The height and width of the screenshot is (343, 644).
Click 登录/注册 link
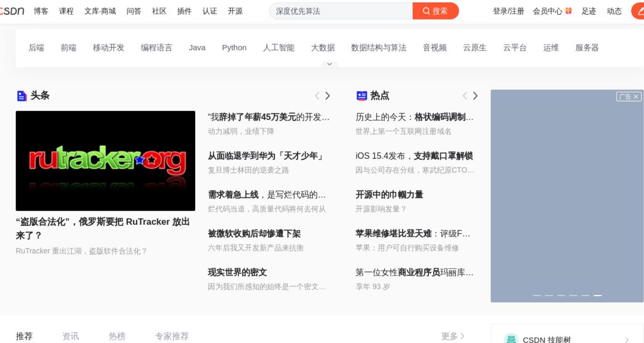click(x=508, y=11)
